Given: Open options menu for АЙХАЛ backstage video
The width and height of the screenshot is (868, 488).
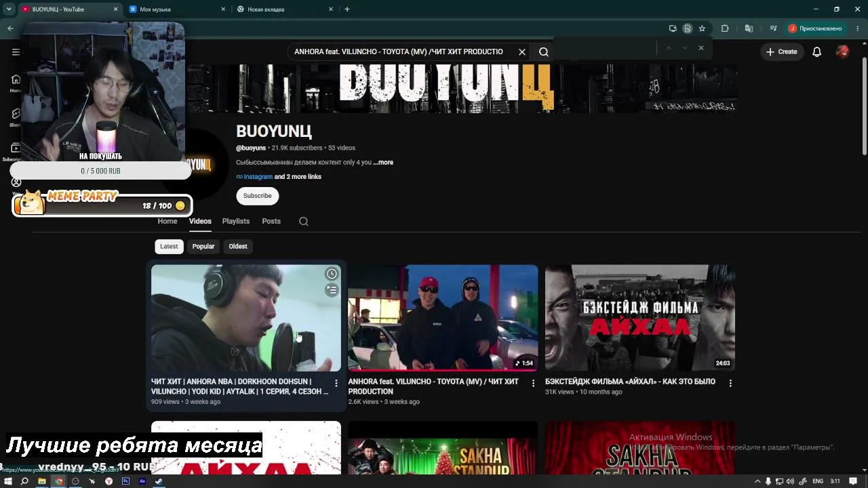Looking at the screenshot, I should click(x=730, y=384).
